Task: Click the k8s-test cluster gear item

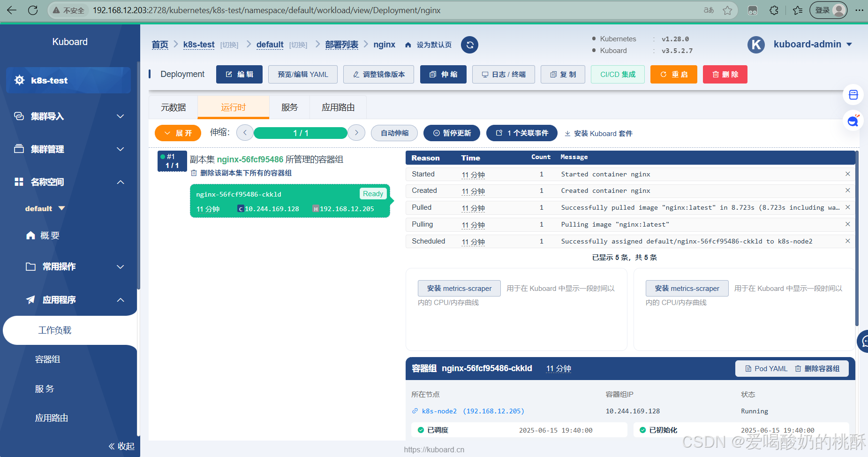Action: 68,80
